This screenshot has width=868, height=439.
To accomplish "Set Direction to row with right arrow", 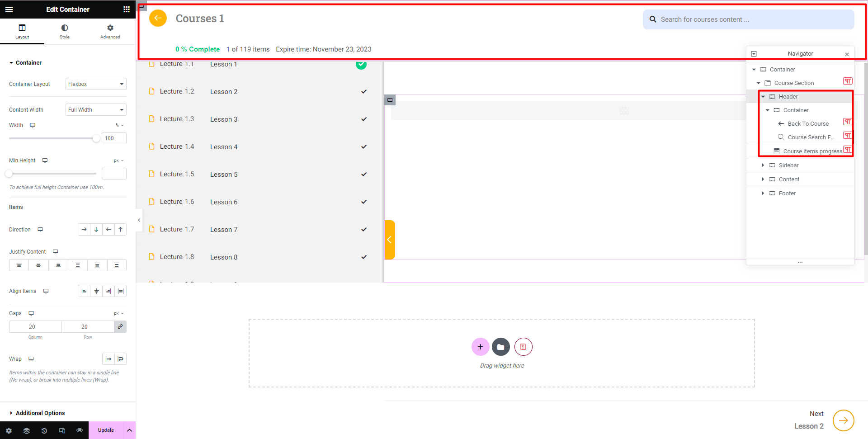I will click(84, 230).
